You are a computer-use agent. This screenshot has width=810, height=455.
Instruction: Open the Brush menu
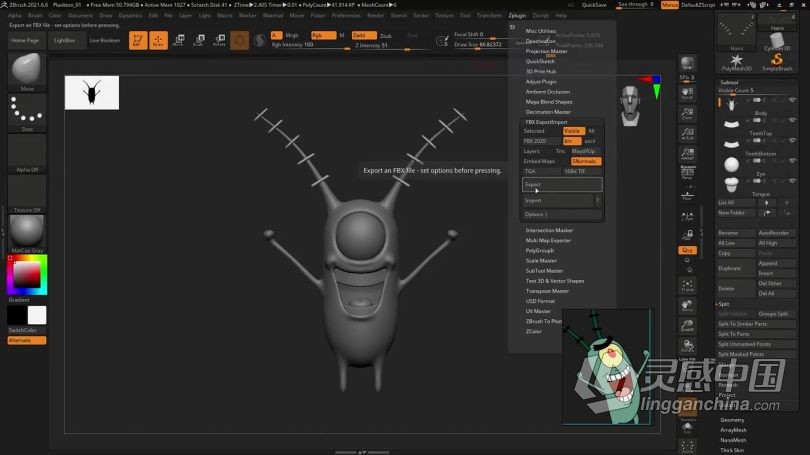35,15
